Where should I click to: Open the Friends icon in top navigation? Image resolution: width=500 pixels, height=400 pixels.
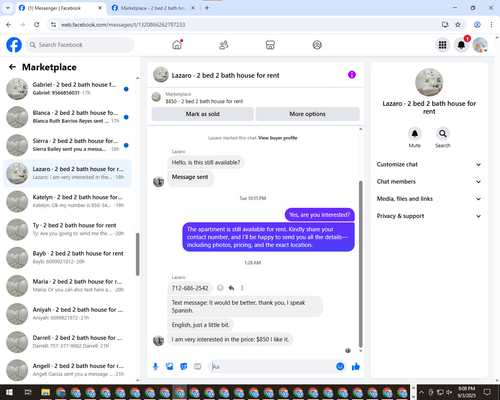point(224,45)
